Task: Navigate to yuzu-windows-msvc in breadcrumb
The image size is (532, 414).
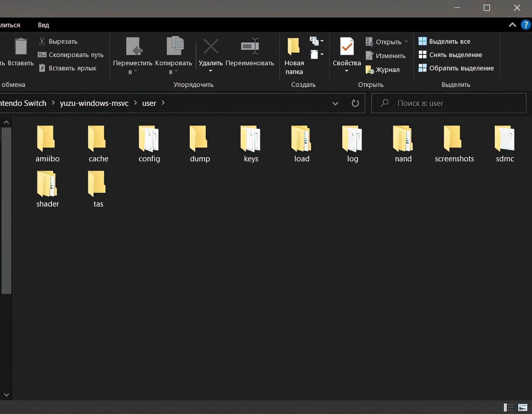Action: (x=94, y=103)
